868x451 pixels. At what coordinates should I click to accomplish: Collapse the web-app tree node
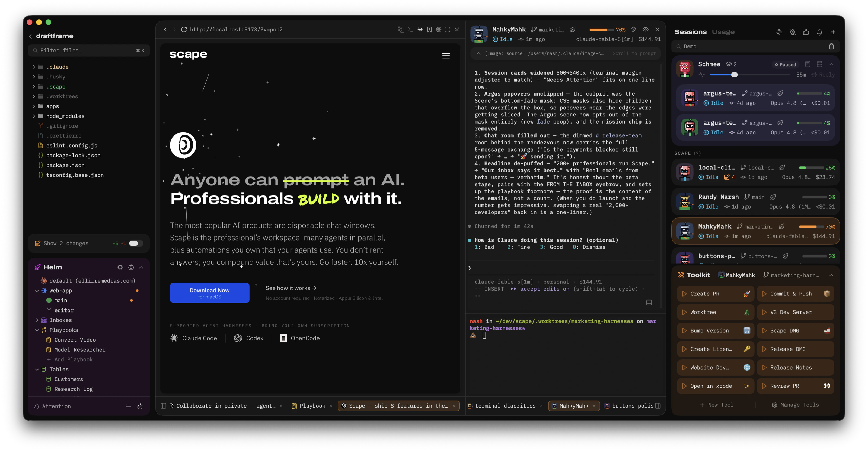pos(37,291)
